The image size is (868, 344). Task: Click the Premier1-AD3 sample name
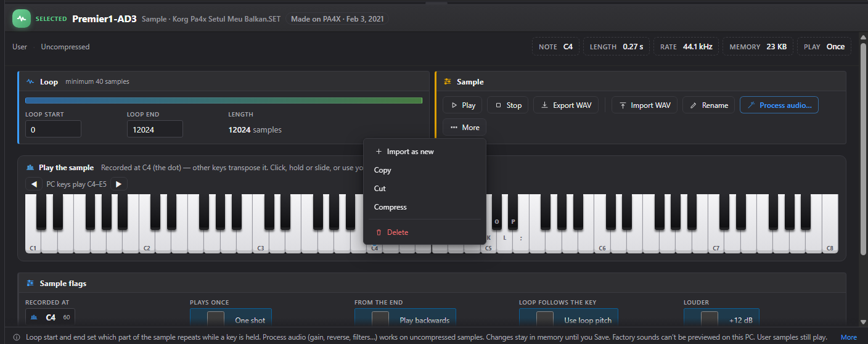104,18
